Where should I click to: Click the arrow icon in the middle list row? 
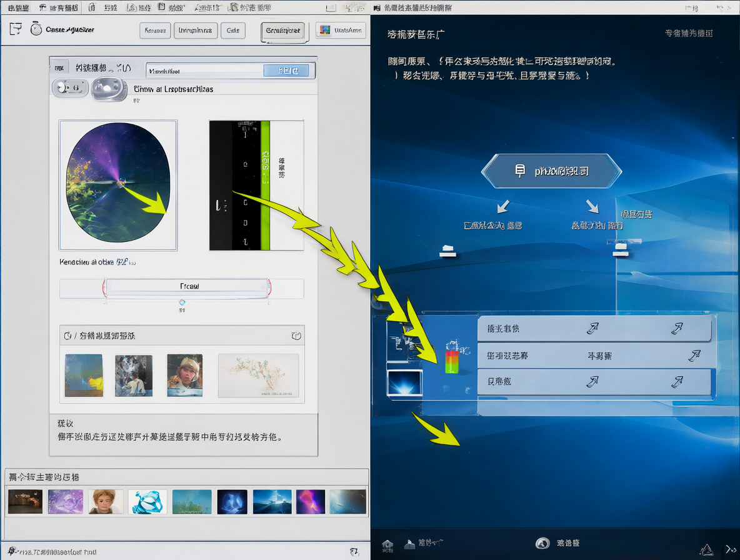point(694,355)
